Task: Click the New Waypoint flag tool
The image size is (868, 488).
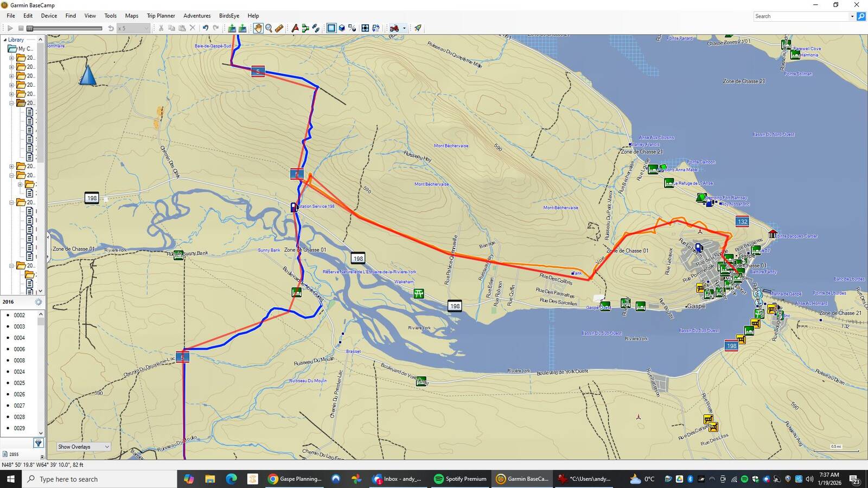Action: [295, 28]
